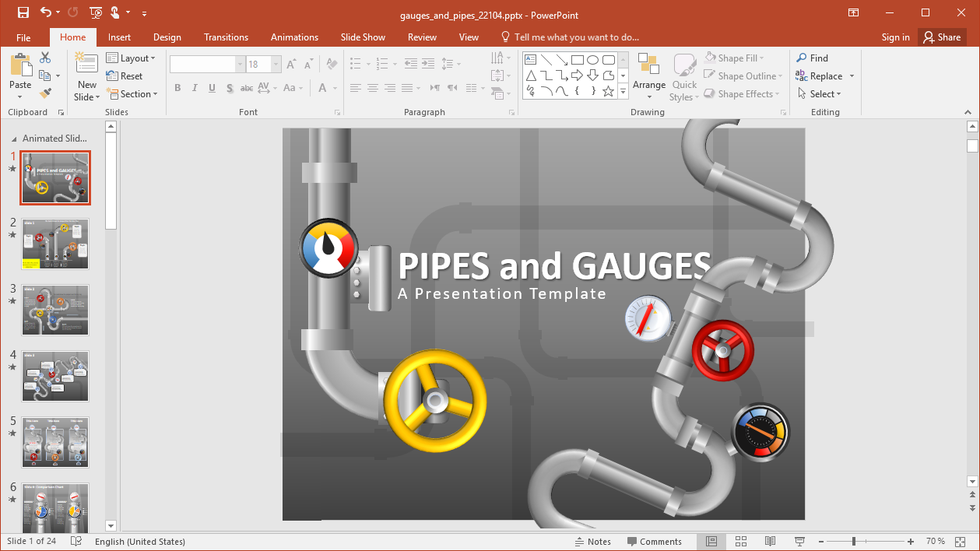The height and width of the screenshot is (551, 980).
Task: Toggle the Notes pane
Action: point(592,542)
